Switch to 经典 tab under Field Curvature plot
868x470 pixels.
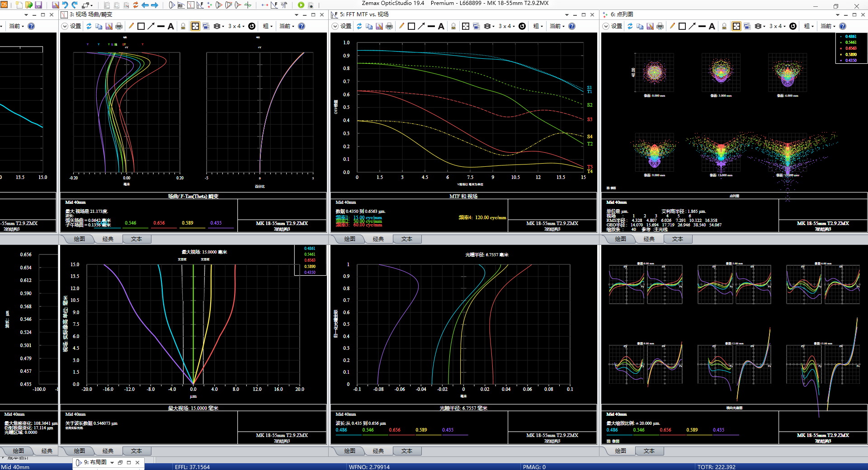coord(108,239)
